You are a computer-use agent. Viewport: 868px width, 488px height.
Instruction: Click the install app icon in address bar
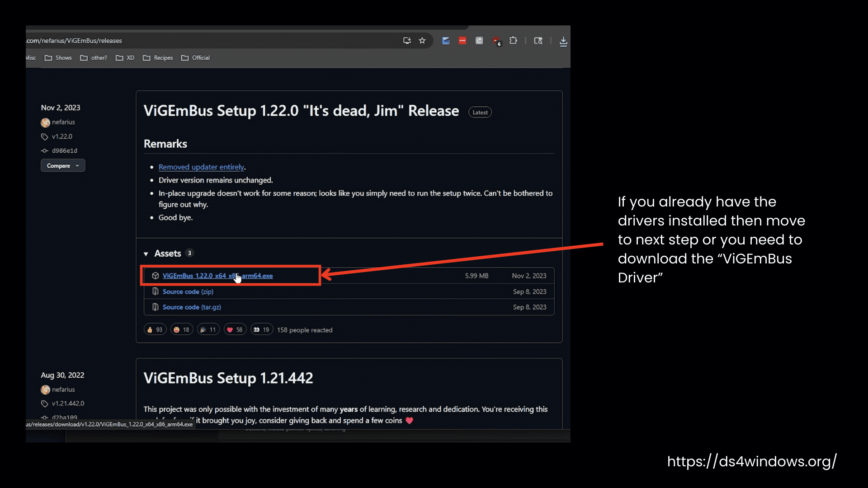click(x=407, y=41)
